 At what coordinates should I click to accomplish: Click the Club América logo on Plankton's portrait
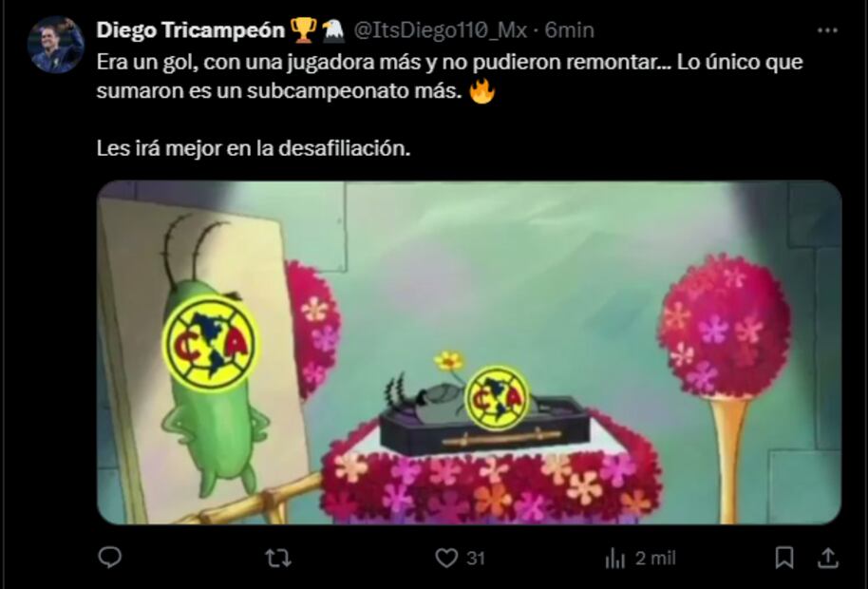[211, 343]
